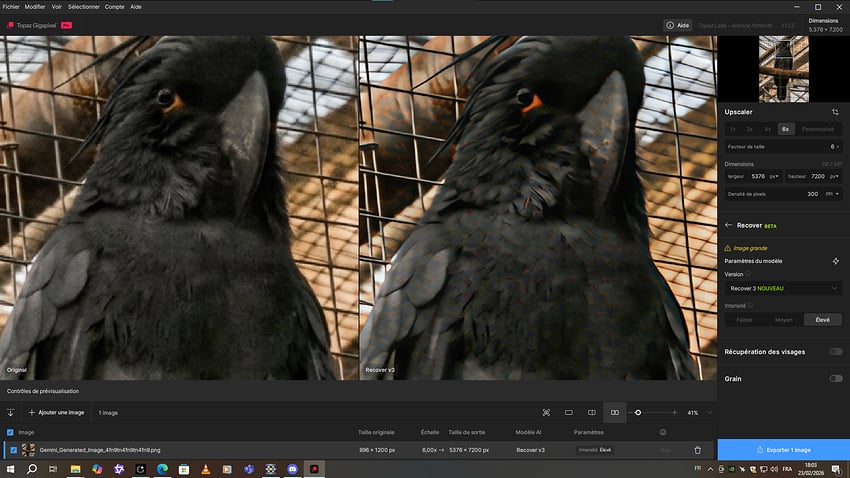Choose the single-view preview layout icon
This screenshot has height=478, width=850.
(x=569, y=412)
